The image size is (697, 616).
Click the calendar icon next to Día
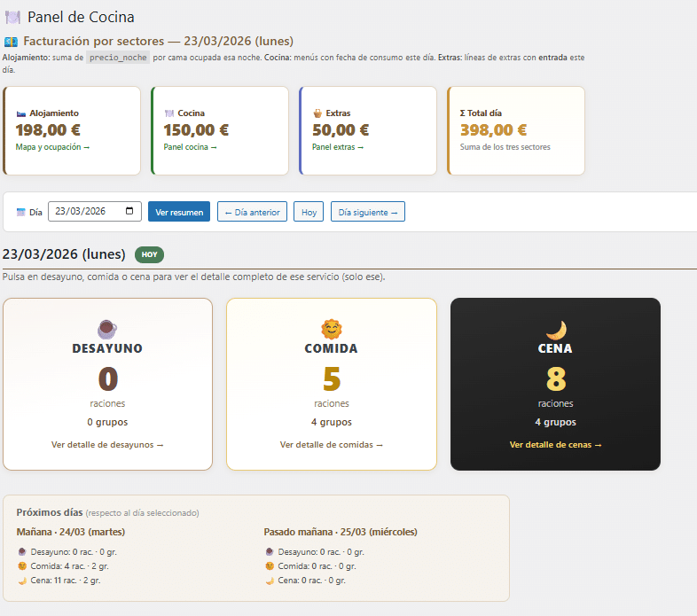[21, 213]
